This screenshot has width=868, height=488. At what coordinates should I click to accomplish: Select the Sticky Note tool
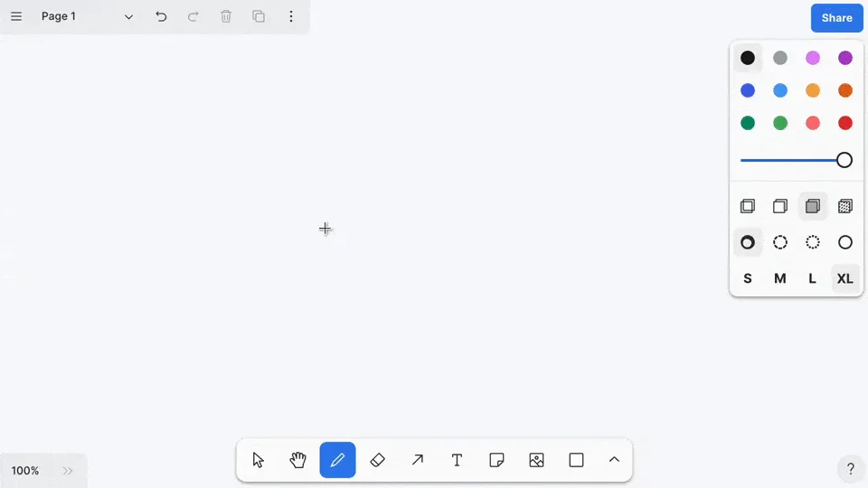click(x=496, y=460)
